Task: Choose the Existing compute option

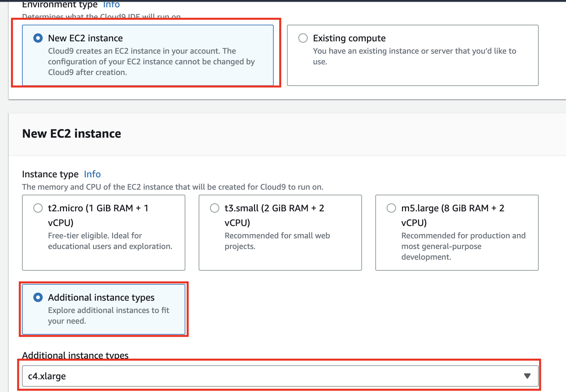Action: point(303,38)
